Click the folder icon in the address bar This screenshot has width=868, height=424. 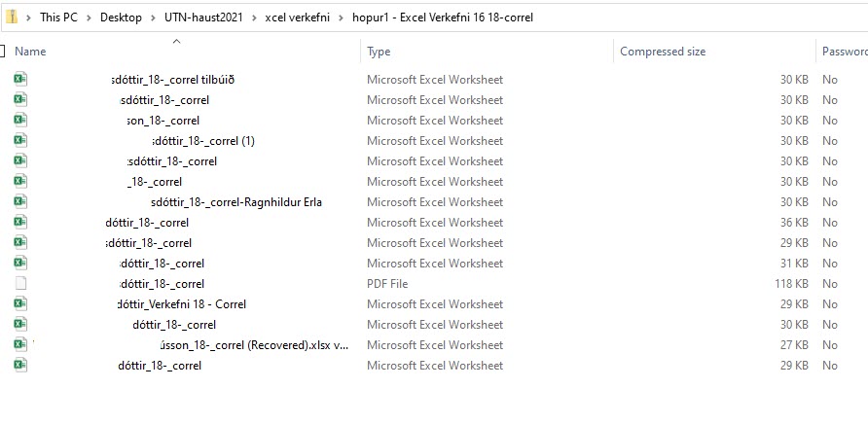pos(11,18)
